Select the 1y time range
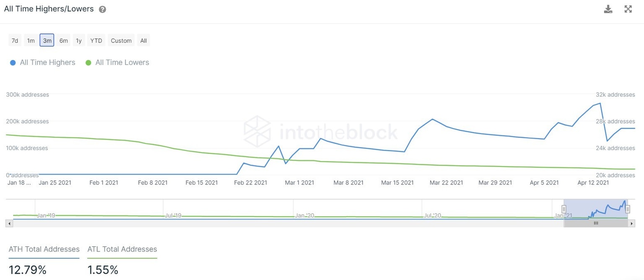 click(78, 40)
